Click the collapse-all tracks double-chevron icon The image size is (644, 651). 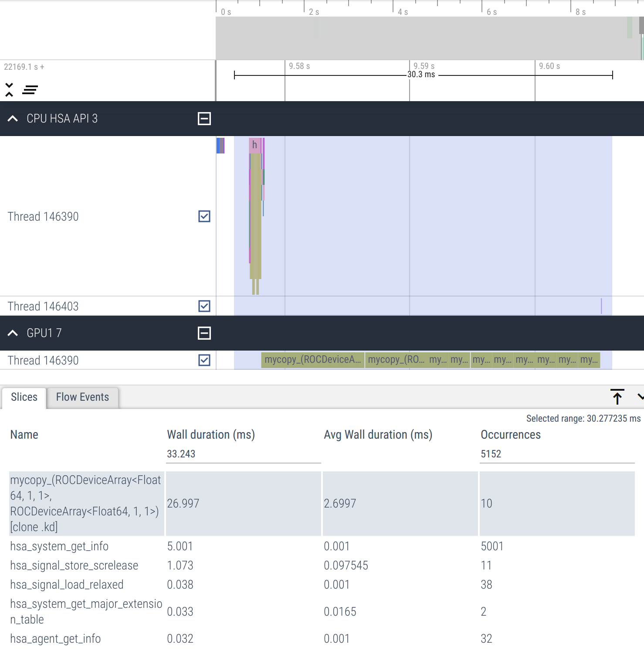coord(9,90)
